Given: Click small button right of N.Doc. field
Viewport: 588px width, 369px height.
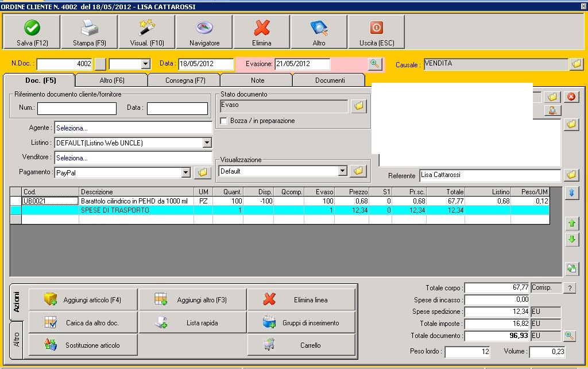Looking at the screenshot, I should click(x=100, y=64).
